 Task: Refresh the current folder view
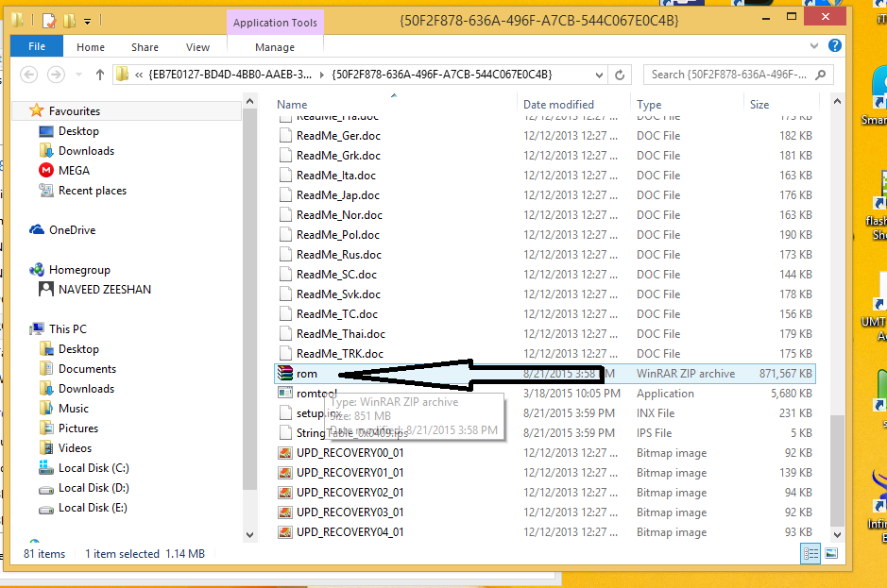point(620,75)
